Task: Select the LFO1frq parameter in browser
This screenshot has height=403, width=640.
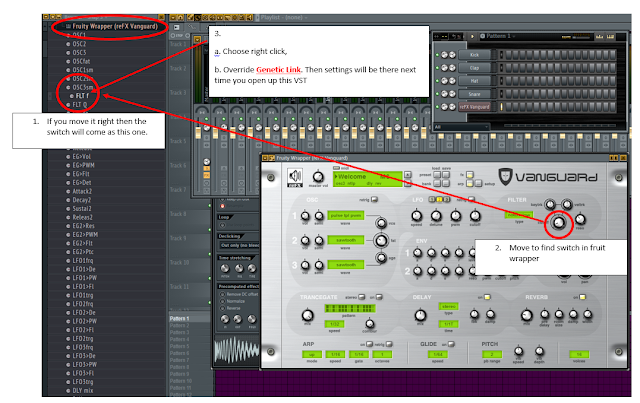Action: pyautogui.click(x=82, y=261)
